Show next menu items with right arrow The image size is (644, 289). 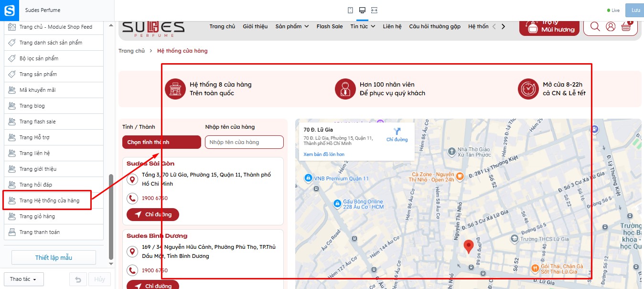click(x=503, y=26)
